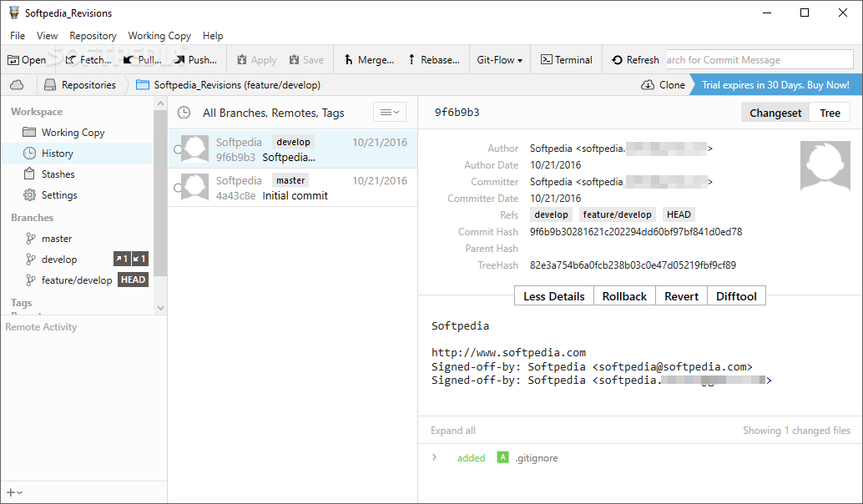863x504 pixels.
Task: Click the HEAD badge on feature/develop
Action: [134, 280]
